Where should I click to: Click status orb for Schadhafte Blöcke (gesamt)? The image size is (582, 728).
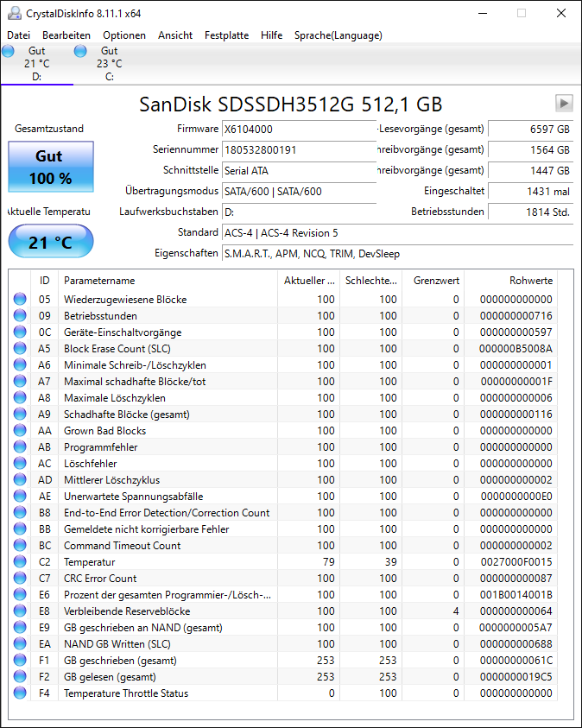20,415
